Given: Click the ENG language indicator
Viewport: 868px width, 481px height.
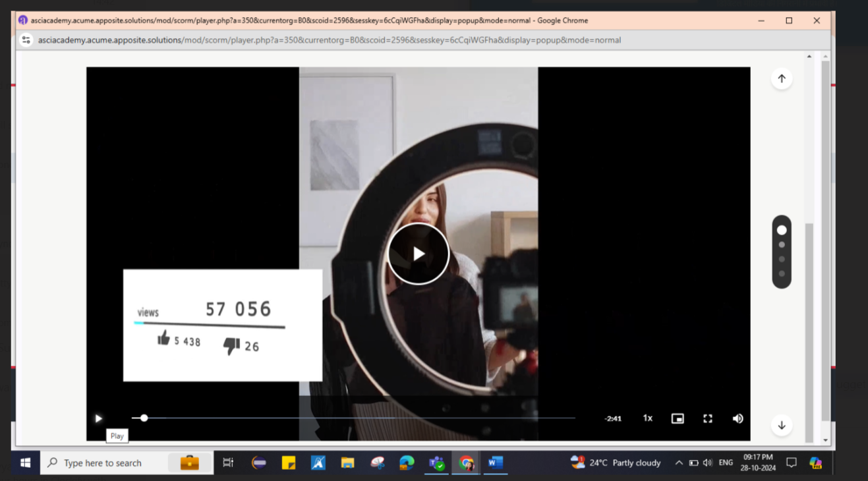Looking at the screenshot, I should pos(726,463).
